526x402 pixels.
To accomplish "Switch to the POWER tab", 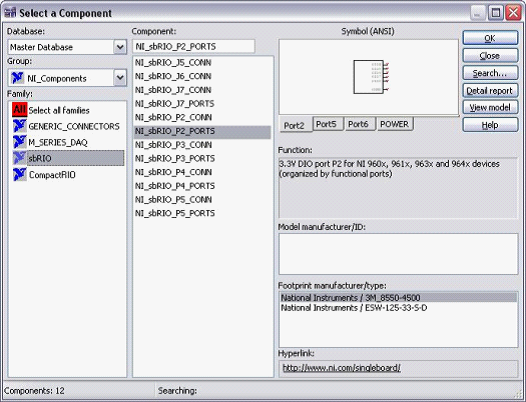I will [x=395, y=124].
